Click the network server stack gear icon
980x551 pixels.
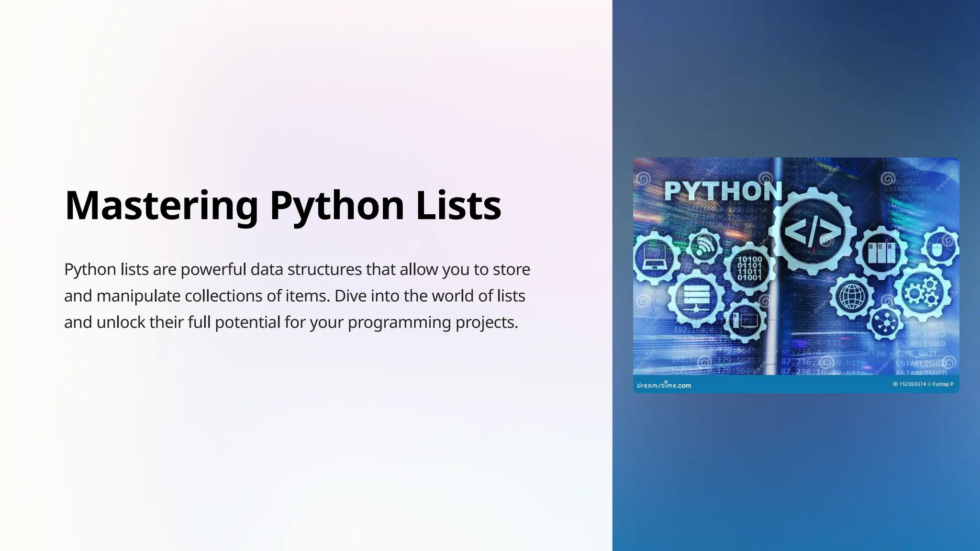(x=696, y=298)
